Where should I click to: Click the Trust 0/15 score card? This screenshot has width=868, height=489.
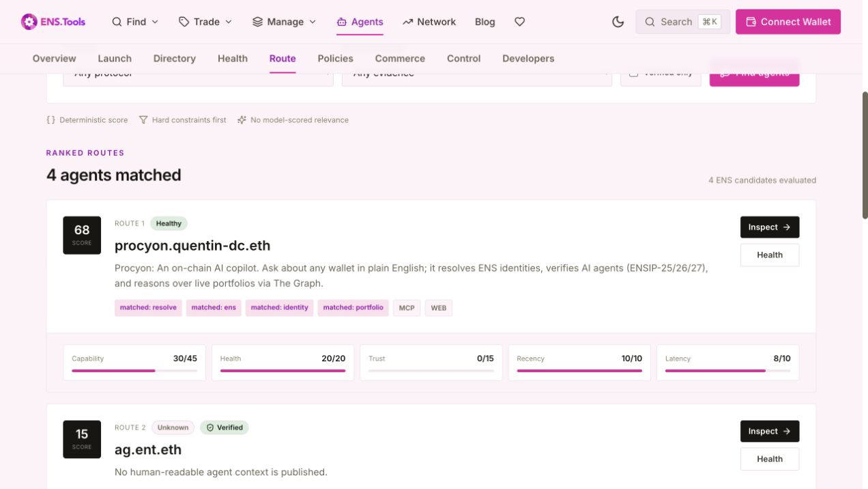[x=431, y=363]
